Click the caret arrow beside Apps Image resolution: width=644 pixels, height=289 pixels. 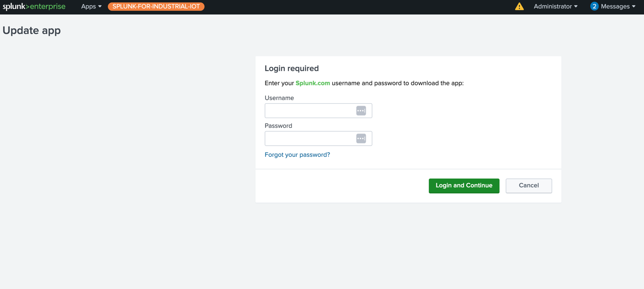tap(100, 7)
